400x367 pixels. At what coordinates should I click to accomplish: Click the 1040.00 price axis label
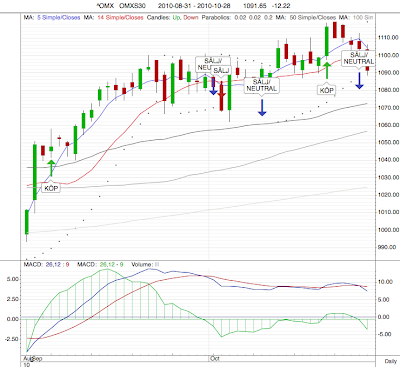(x=388, y=160)
